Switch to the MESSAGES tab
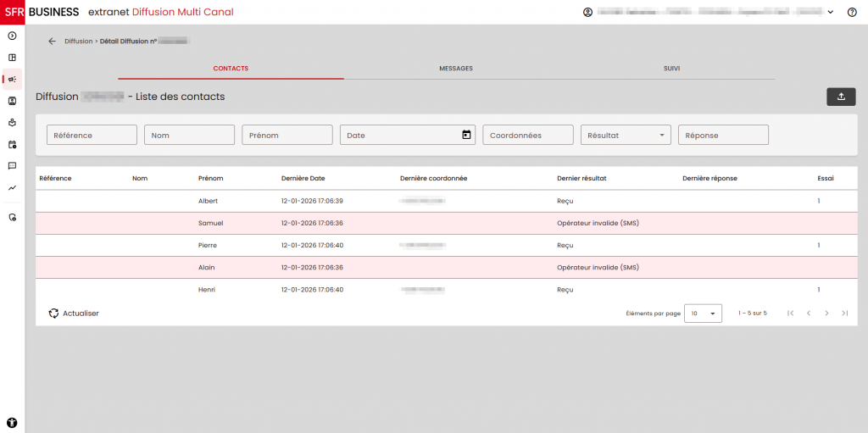 point(455,69)
